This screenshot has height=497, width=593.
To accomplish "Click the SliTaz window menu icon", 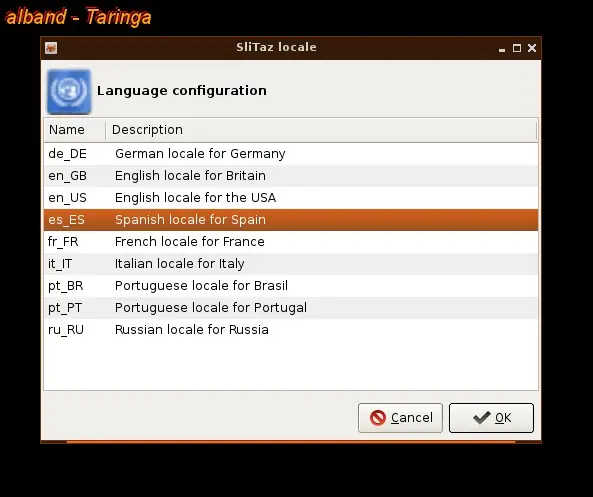I will [51, 48].
